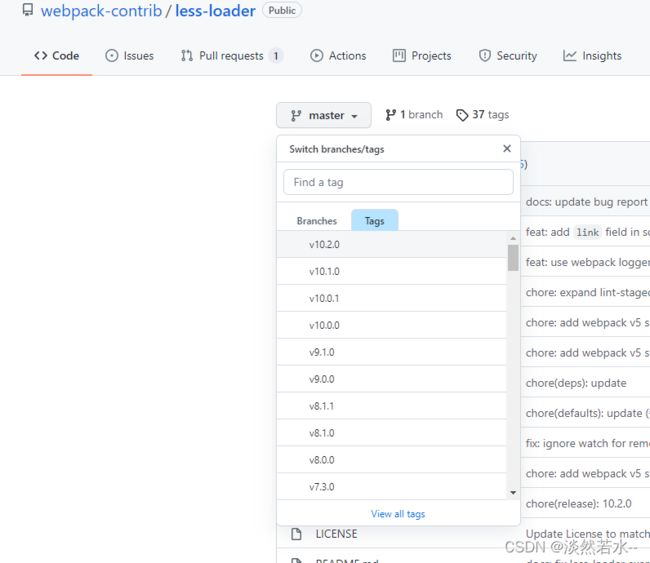This screenshot has height=563, width=650.
Task: Open the less-loader repository link
Action: point(215,11)
